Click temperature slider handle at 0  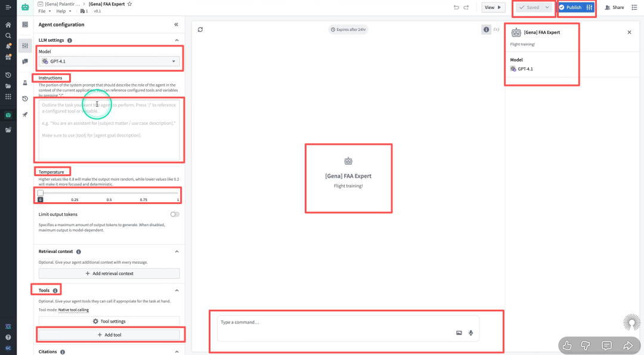(41, 193)
